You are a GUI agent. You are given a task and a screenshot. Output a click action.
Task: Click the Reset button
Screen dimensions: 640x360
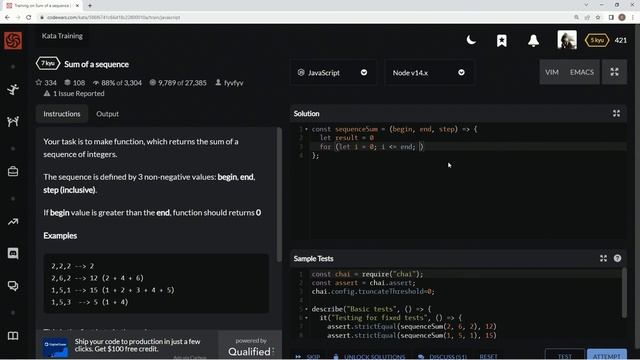488,356
